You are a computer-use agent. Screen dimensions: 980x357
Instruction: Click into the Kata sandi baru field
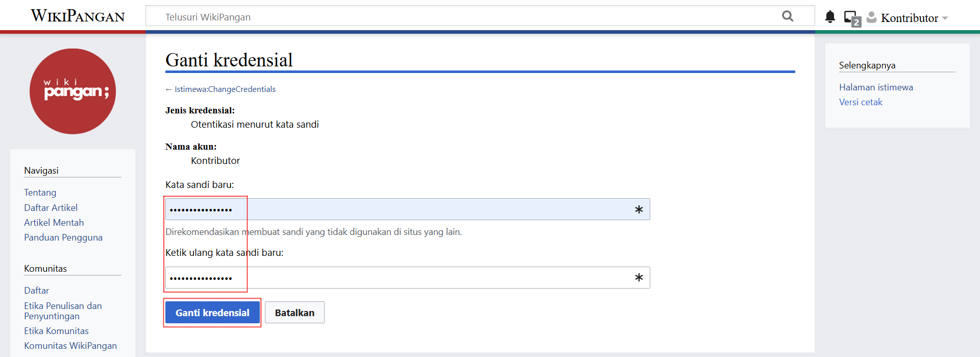[x=398, y=209]
